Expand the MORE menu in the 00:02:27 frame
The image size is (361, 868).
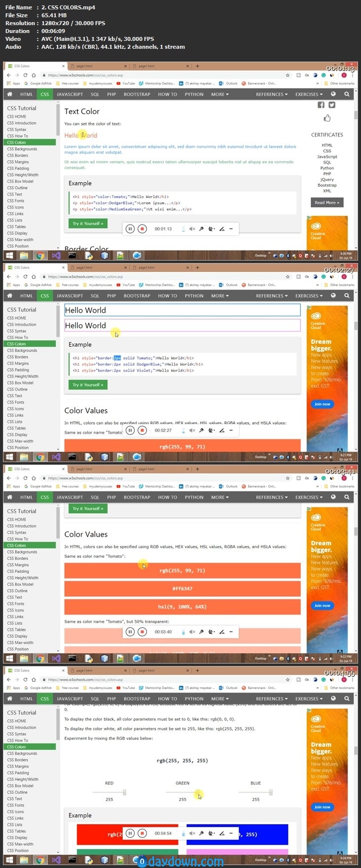pos(220,296)
